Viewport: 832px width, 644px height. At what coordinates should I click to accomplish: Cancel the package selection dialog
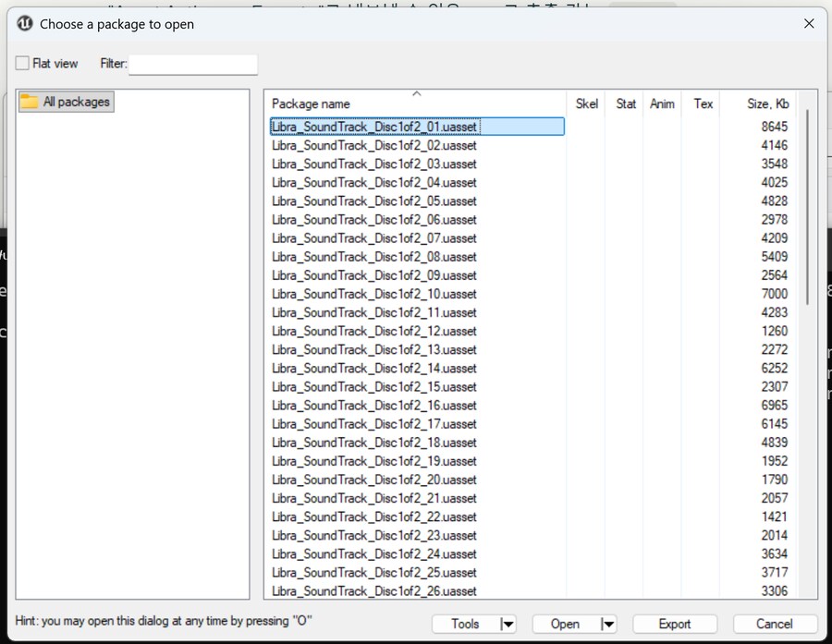[x=774, y=625]
